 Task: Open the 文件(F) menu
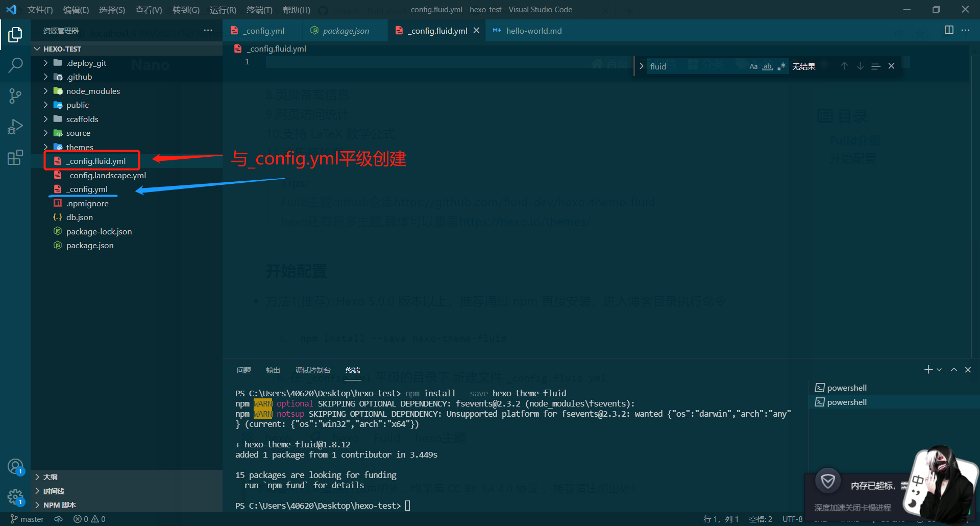tap(40, 10)
